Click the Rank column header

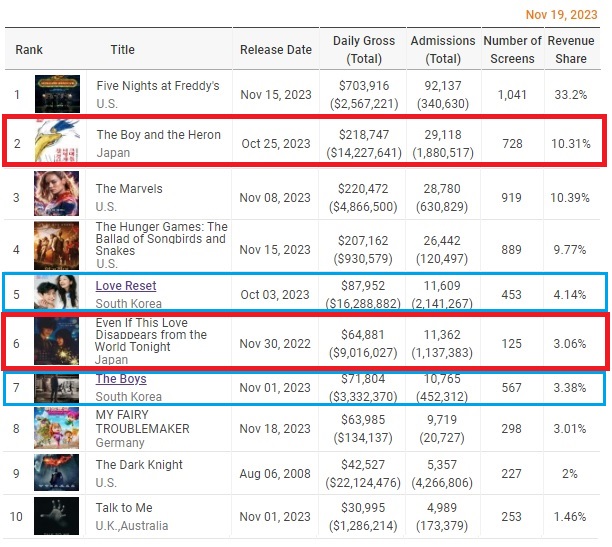click(29, 49)
